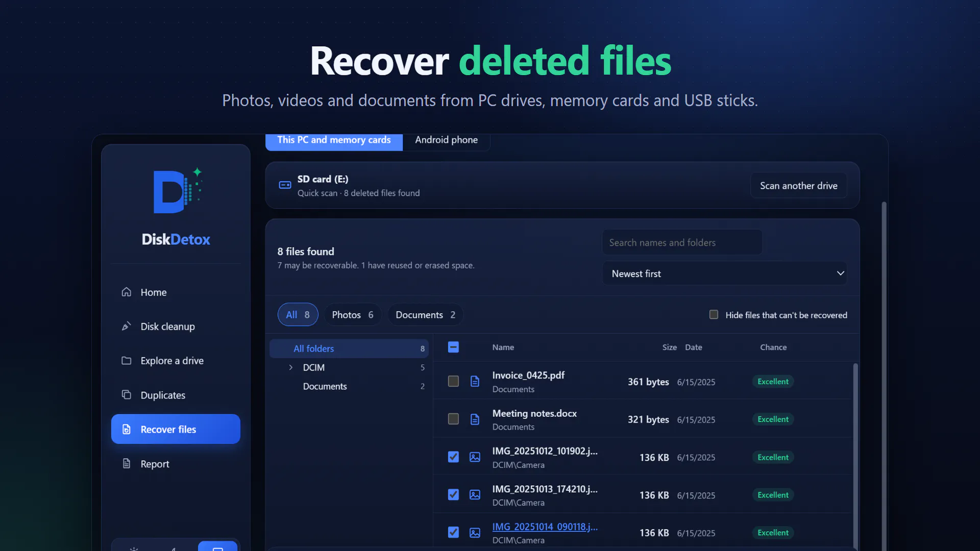Enable Hide files that can't be recovered
Image resolution: width=980 pixels, height=551 pixels.
(x=714, y=315)
